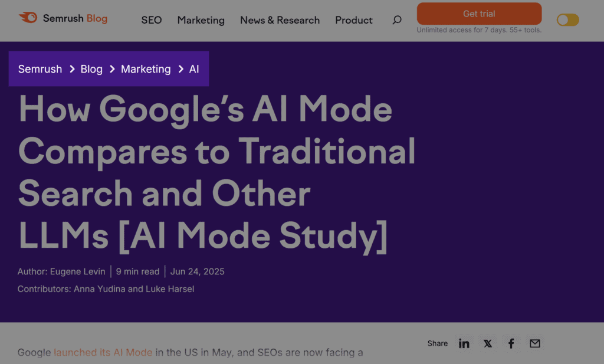Screen dimensions: 604x364
Task: Go to Semrush via the breadcrumb
Action: pos(40,69)
